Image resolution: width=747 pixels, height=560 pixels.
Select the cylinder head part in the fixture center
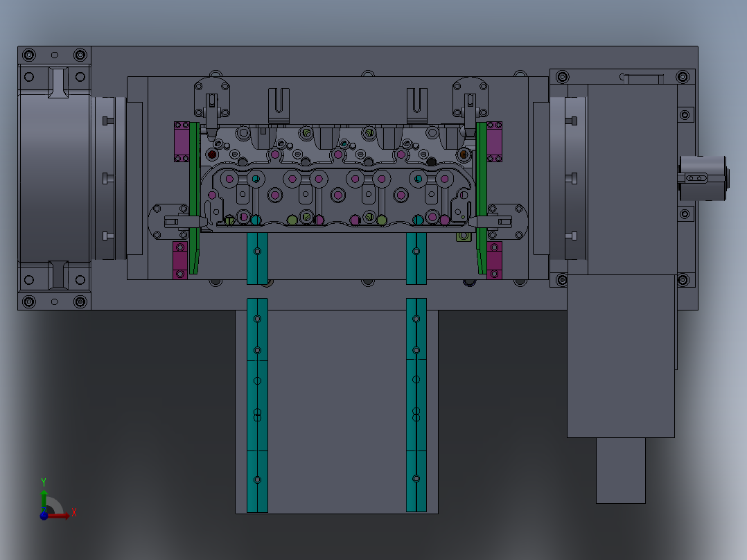[337, 179]
